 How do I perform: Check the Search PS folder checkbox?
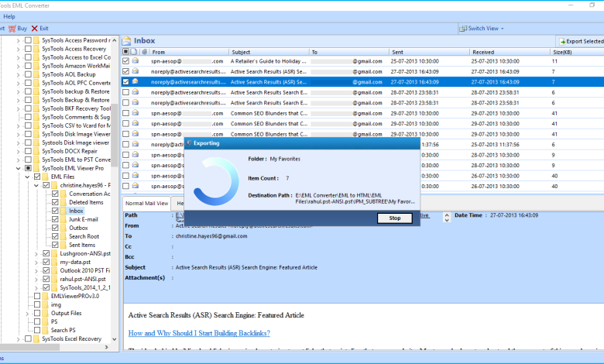point(37,330)
